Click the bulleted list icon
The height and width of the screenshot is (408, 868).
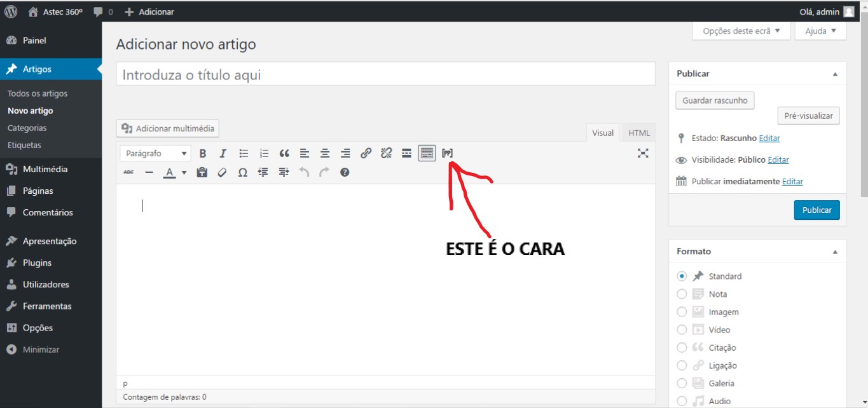[244, 153]
